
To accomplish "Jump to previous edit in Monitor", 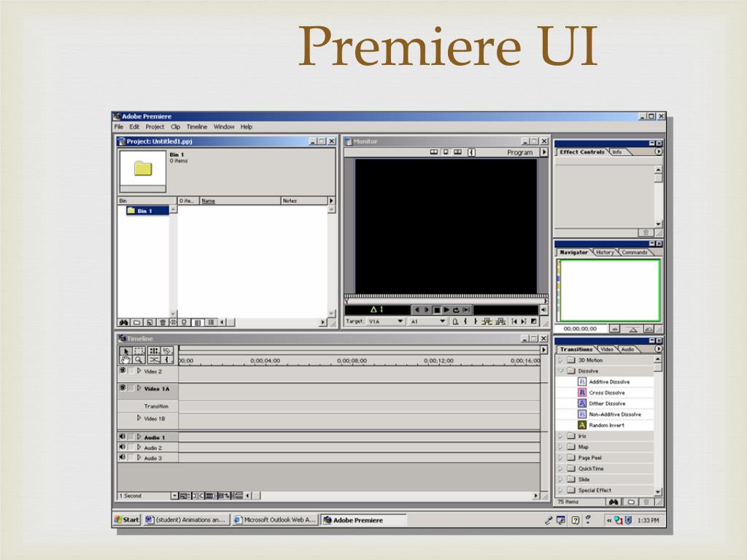I will (x=514, y=322).
